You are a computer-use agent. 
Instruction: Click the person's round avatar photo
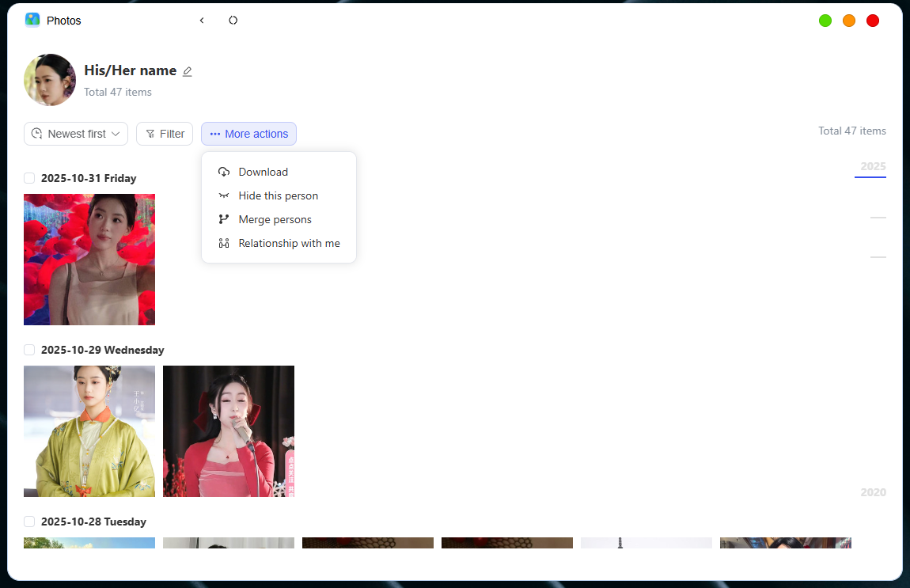(x=50, y=80)
